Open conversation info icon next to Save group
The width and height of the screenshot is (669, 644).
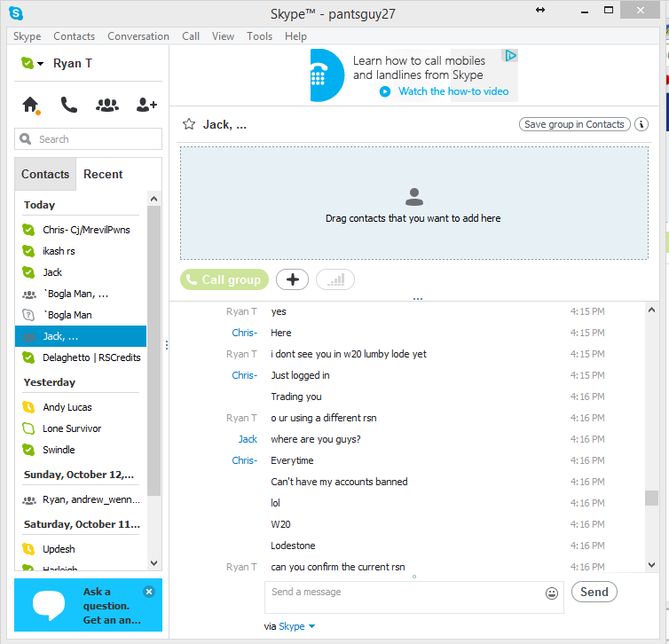click(x=641, y=124)
